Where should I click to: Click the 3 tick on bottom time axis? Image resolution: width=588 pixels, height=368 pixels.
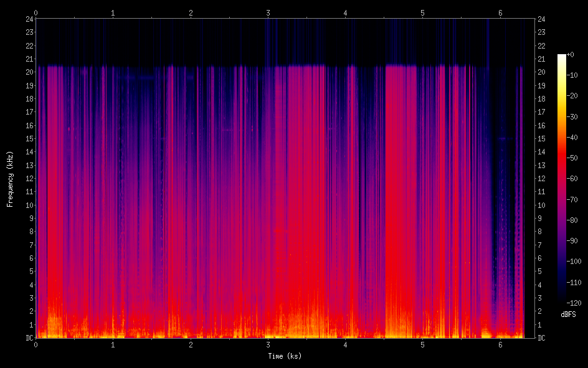tap(268, 344)
